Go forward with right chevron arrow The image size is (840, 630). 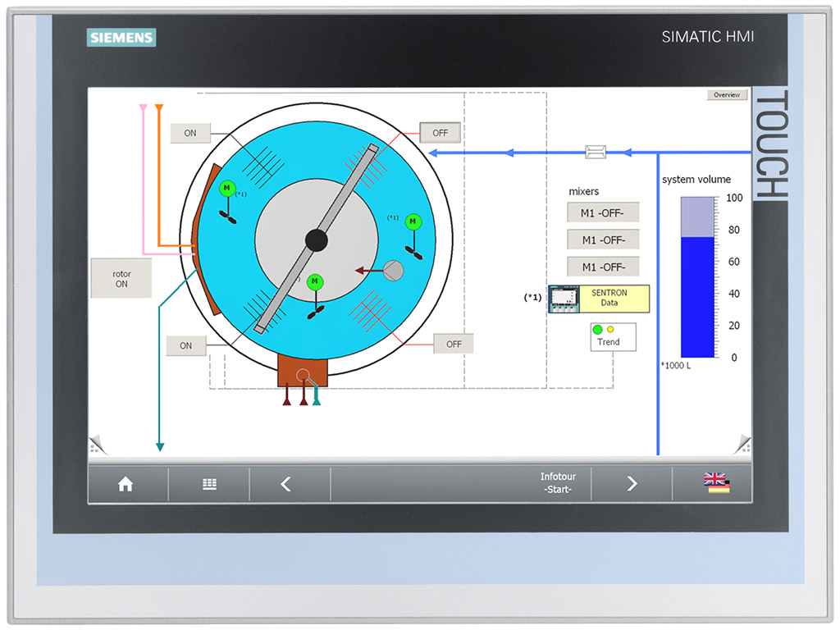click(x=632, y=484)
